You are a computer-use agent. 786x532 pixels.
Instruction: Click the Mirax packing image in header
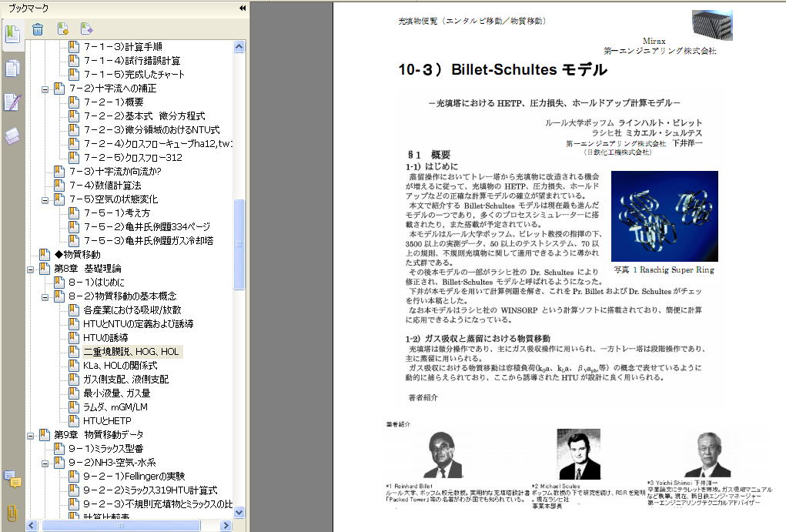point(712,25)
